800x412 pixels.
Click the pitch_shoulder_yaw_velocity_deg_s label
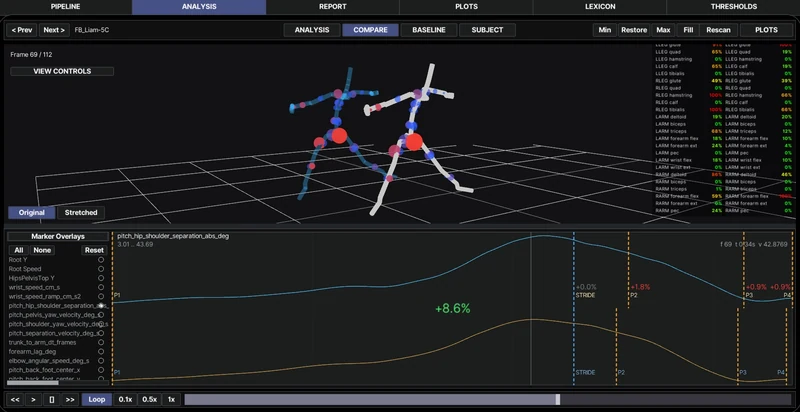pos(58,324)
